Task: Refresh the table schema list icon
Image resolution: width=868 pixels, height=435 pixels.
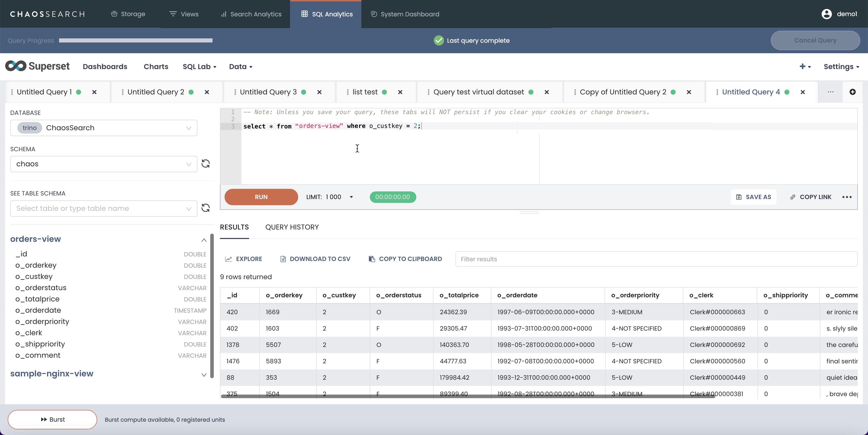Action: pyautogui.click(x=206, y=208)
